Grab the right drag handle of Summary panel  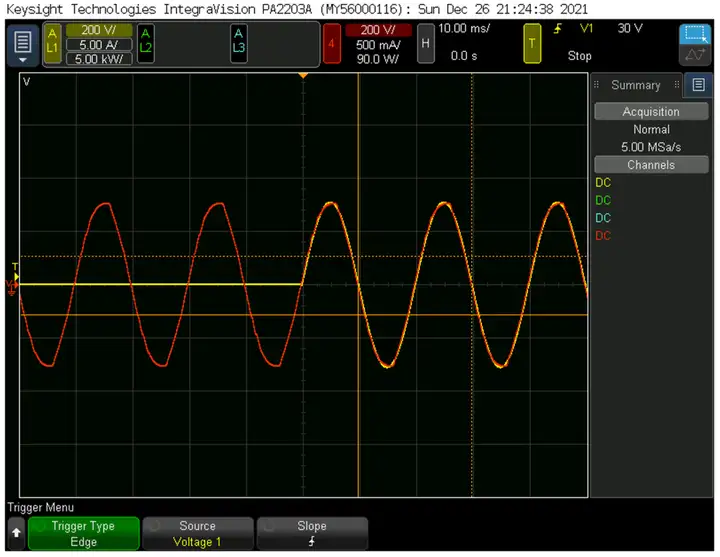676,84
